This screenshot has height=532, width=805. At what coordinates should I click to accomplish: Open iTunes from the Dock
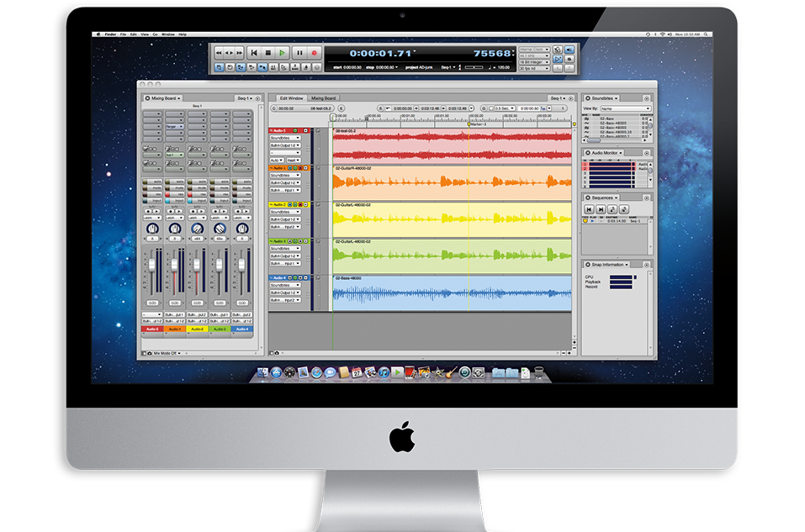pos(384,372)
